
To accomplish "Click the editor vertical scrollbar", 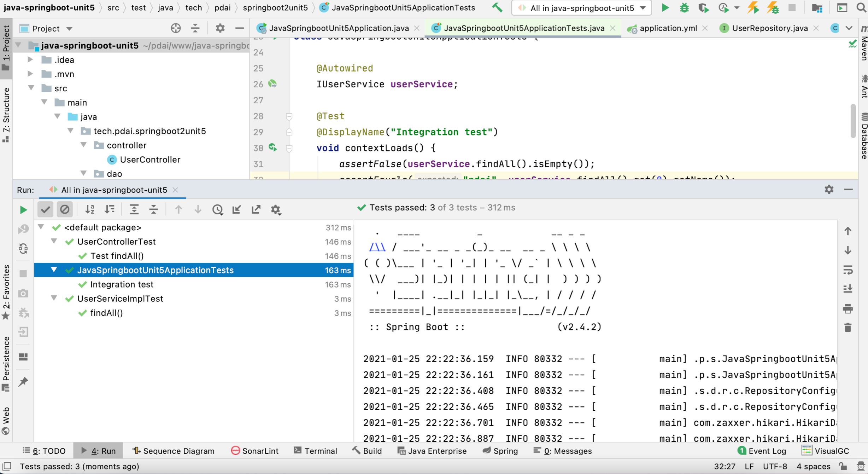I will (x=853, y=121).
